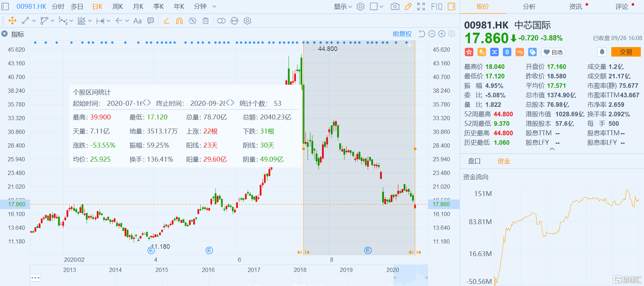Open the 分析 analysis tab

point(529,6)
